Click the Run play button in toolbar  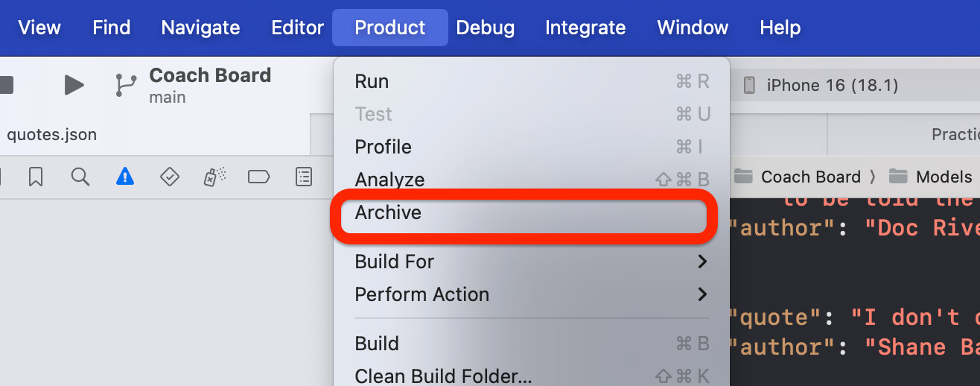tap(74, 85)
